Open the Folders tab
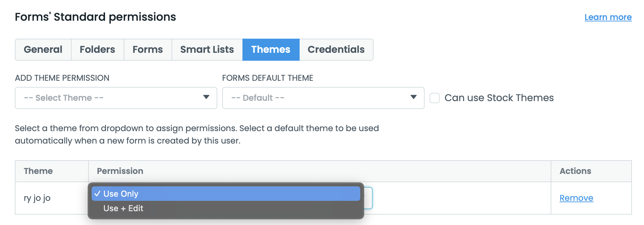The image size is (644, 225). [97, 49]
